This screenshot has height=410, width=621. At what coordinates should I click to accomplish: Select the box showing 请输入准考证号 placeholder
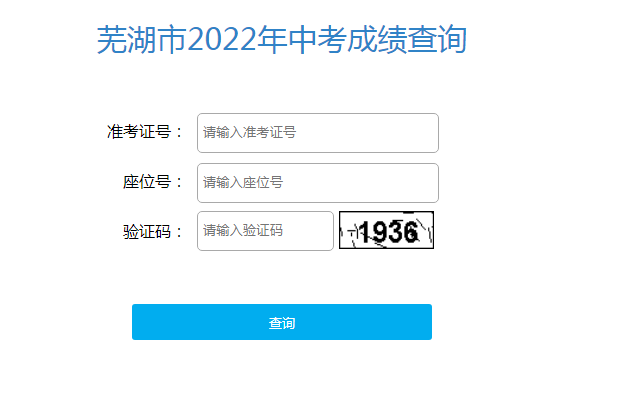318,133
